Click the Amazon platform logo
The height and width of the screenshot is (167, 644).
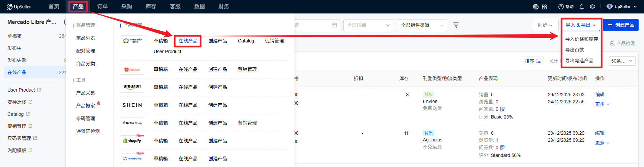132,87
